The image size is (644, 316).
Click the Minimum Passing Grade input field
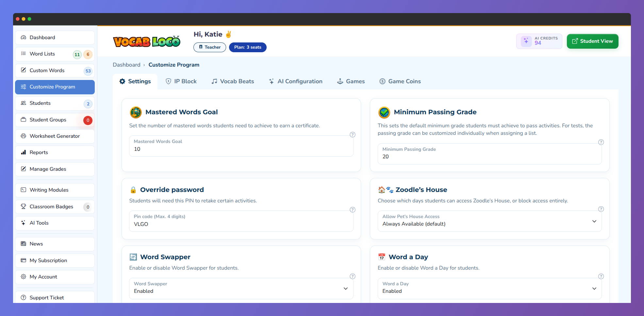tap(489, 154)
